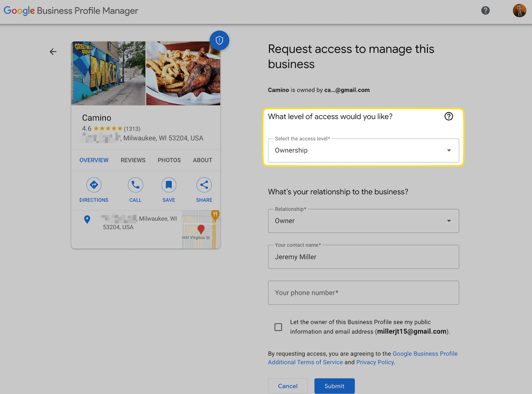The width and height of the screenshot is (532, 394).
Task: Click the Directions icon
Action: 94,185
